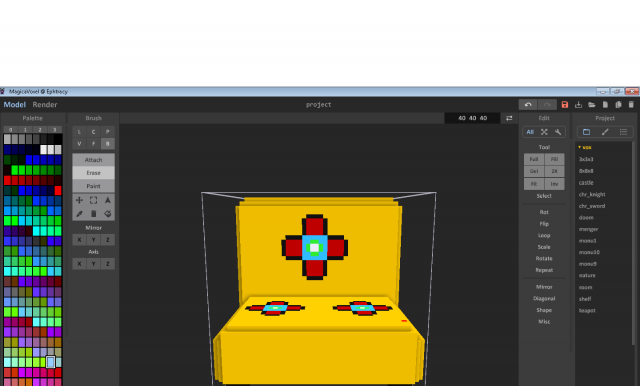This screenshot has width=640, height=386.
Task: Click the trash icon in the Brush panel
Action: [93, 213]
